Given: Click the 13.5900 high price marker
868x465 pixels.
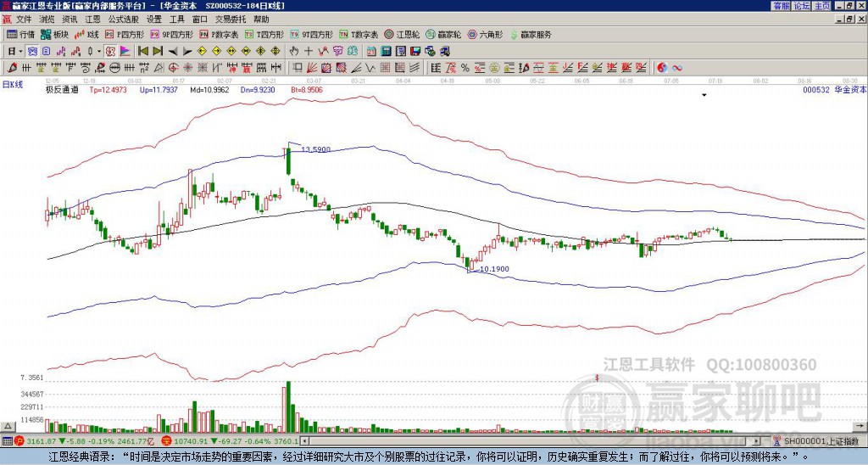Looking at the screenshot, I should point(315,149).
